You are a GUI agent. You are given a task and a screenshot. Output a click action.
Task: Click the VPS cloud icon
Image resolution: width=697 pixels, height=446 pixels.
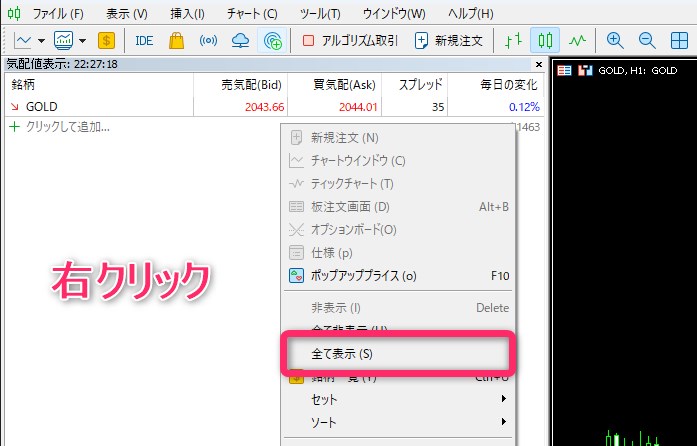(x=240, y=41)
